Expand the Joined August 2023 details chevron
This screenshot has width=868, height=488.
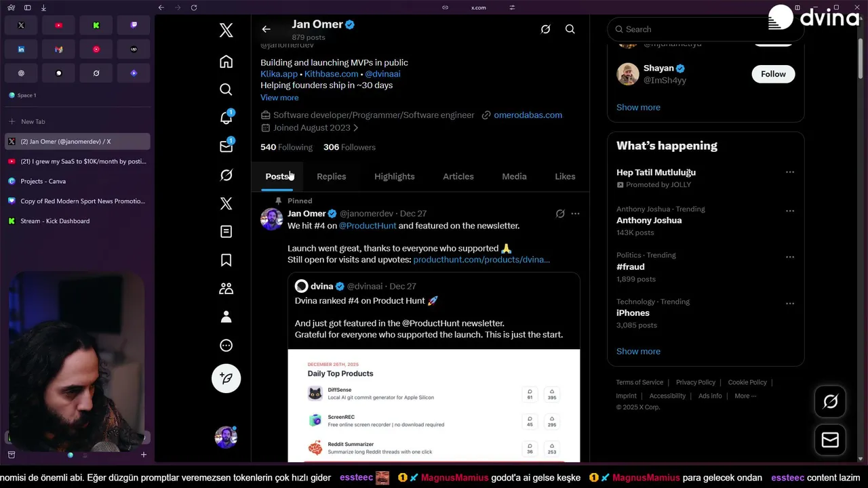356,127
